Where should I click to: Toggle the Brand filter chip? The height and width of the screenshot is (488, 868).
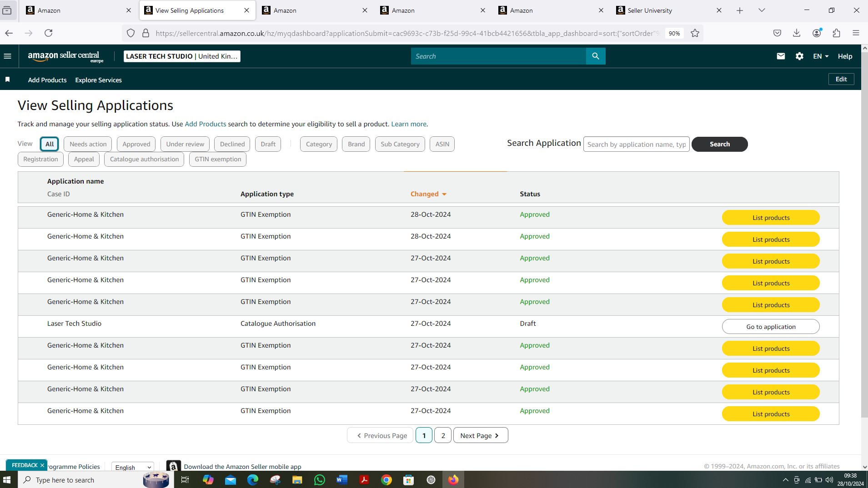tap(356, 144)
